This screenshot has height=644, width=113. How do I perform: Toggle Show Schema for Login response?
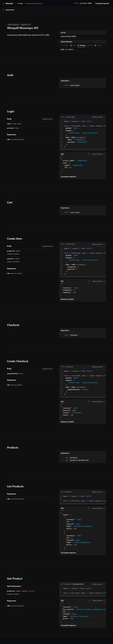pos(99,154)
